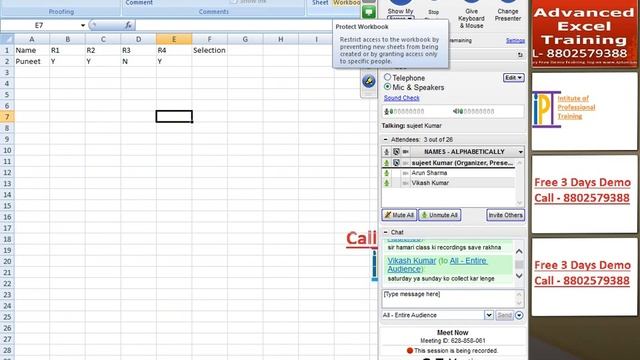Select column E header
The width and height of the screenshot is (640, 360).
[174, 39]
